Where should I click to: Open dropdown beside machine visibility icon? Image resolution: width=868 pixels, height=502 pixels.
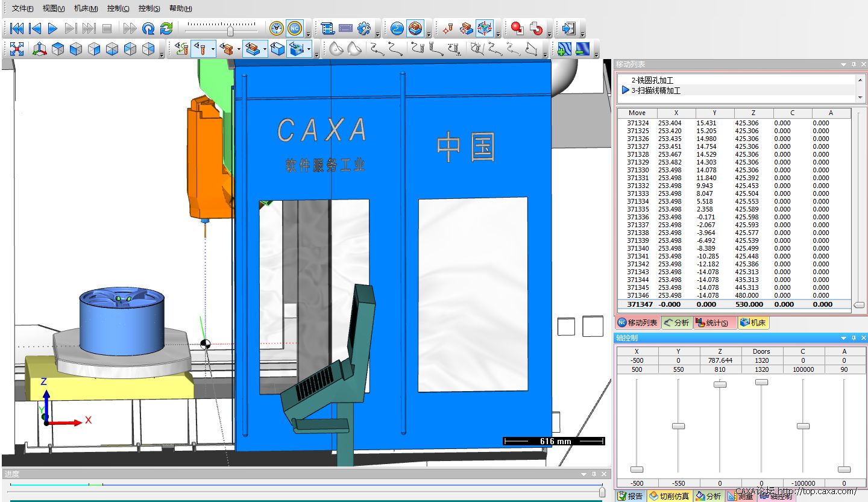pyautogui.click(x=309, y=49)
